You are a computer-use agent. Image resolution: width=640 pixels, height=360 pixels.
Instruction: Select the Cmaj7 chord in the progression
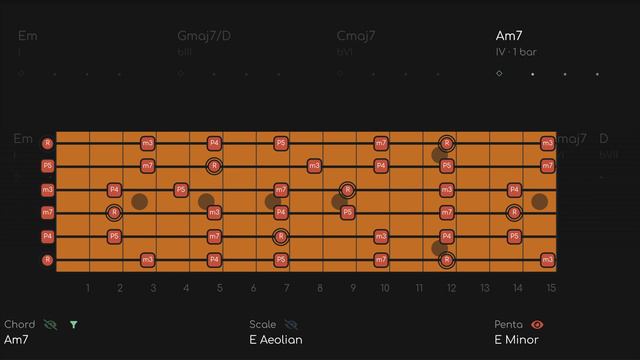point(356,36)
